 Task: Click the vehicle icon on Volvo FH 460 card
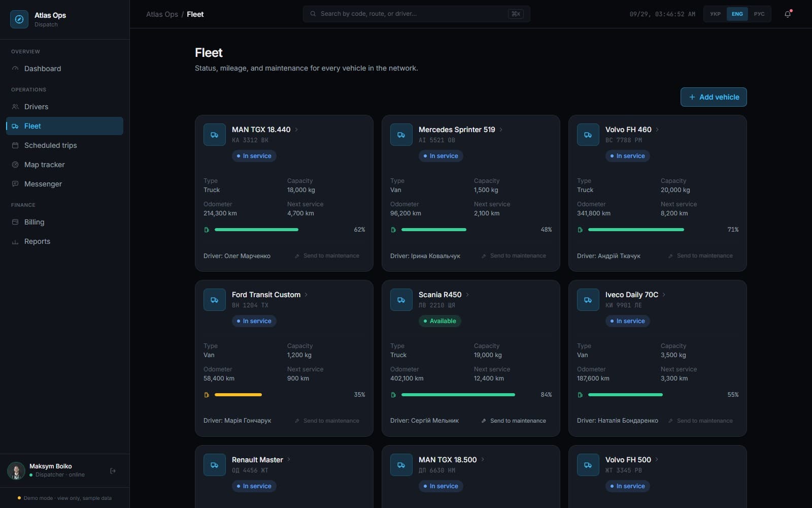click(x=588, y=135)
